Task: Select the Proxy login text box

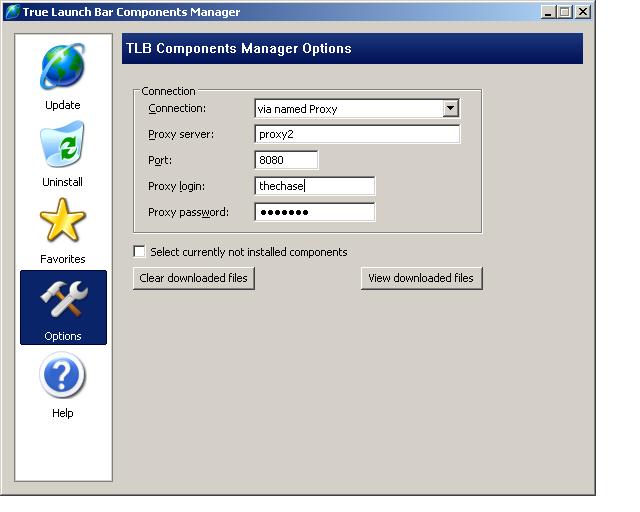Action: (315, 186)
